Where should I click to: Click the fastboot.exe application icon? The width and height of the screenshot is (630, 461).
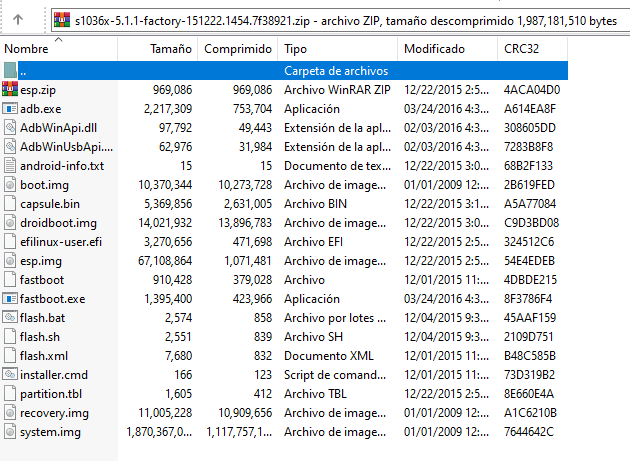[10, 299]
